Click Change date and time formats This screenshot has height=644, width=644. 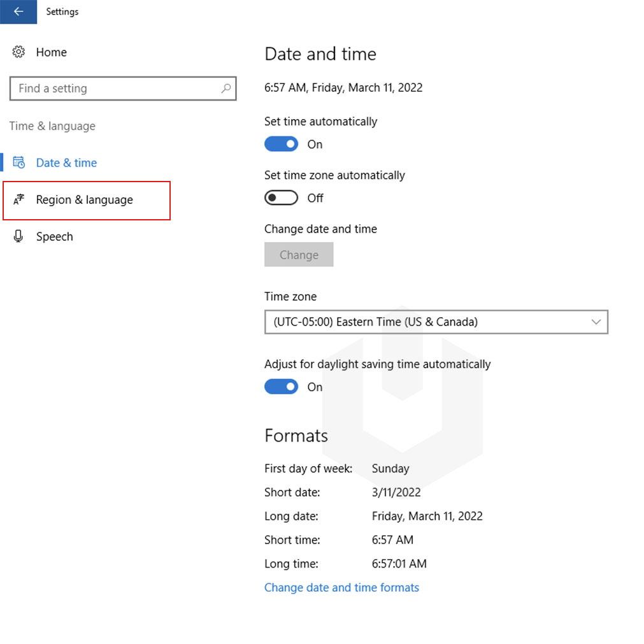[x=341, y=587]
